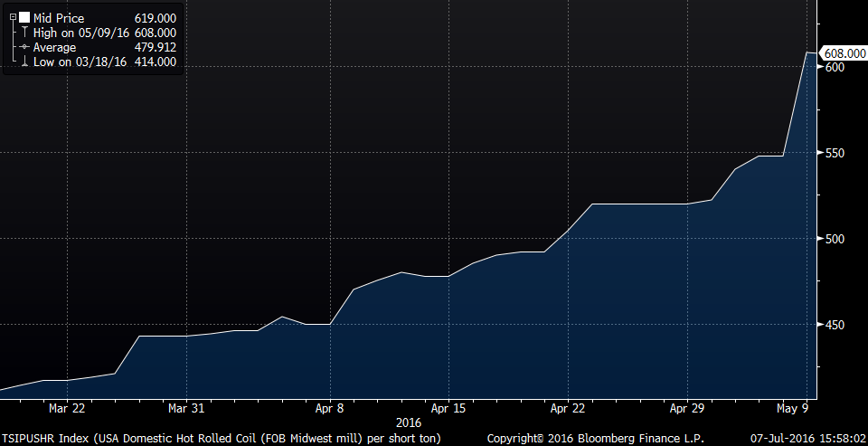Viewport: 868px width, 446px height.
Task: Click the 608.000 last price tag
Action: tap(842, 53)
